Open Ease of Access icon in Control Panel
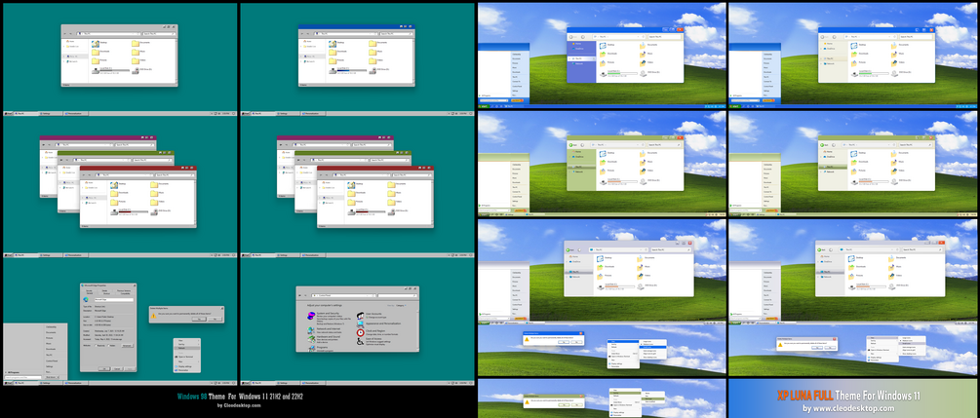The width and height of the screenshot is (980, 418). click(360, 342)
